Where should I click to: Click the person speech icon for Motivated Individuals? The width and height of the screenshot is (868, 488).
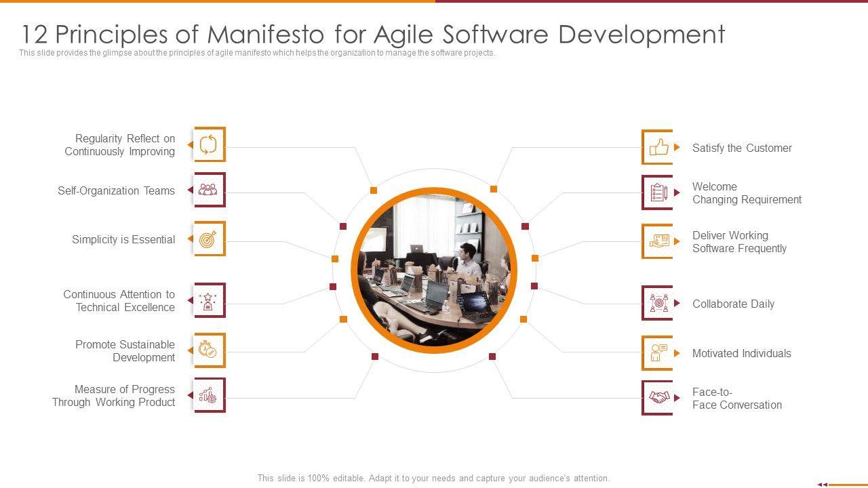pos(658,353)
